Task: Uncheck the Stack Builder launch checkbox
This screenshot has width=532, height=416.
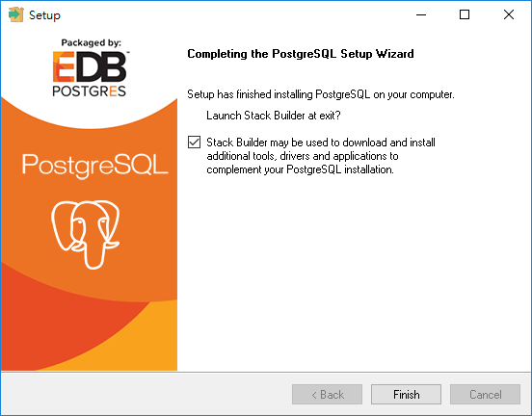Action: point(194,143)
